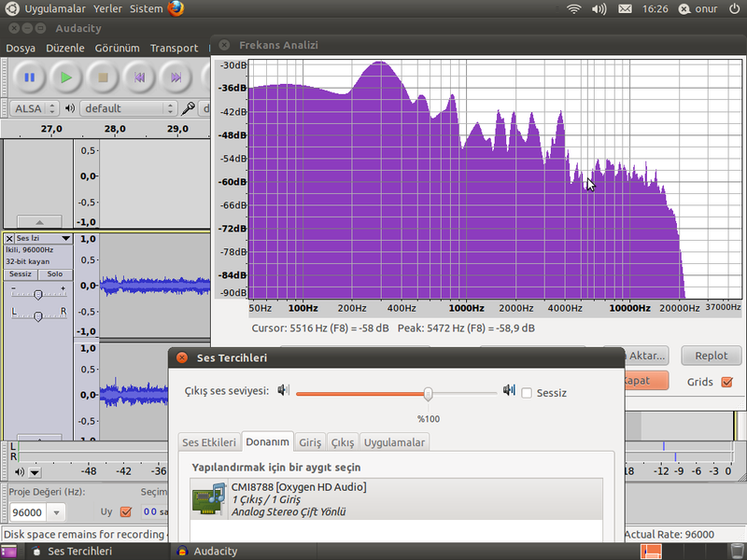Open the playback meter dropdown arrow

click(x=35, y=472)
